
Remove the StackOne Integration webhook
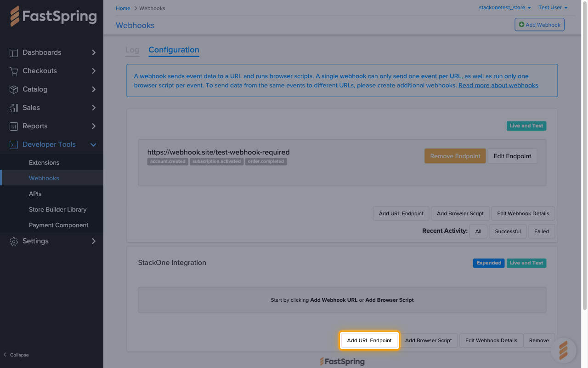pos(539,340)
